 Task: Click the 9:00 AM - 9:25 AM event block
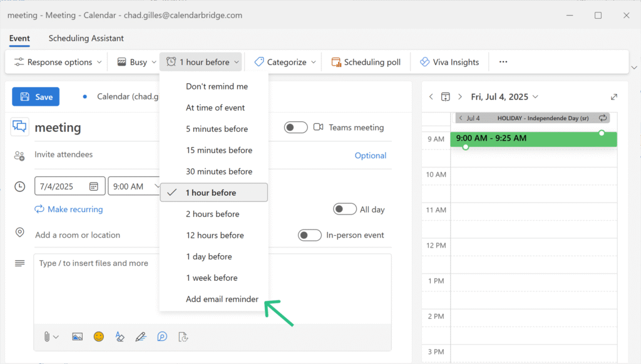pos(533,139)
